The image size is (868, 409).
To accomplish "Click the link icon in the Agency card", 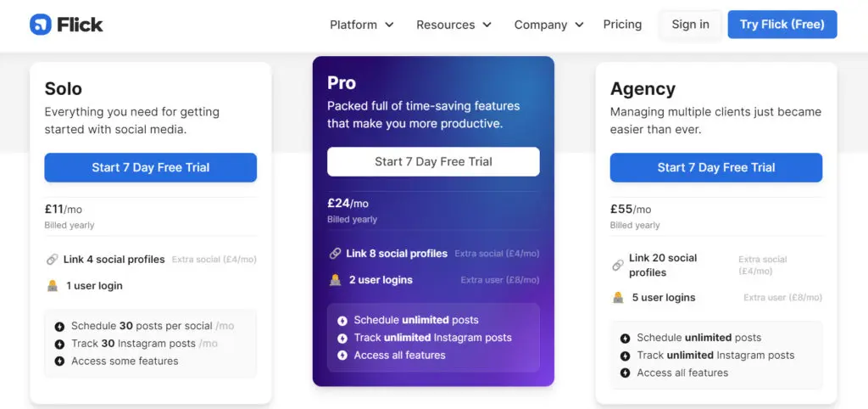I will (x=618, y=266).
